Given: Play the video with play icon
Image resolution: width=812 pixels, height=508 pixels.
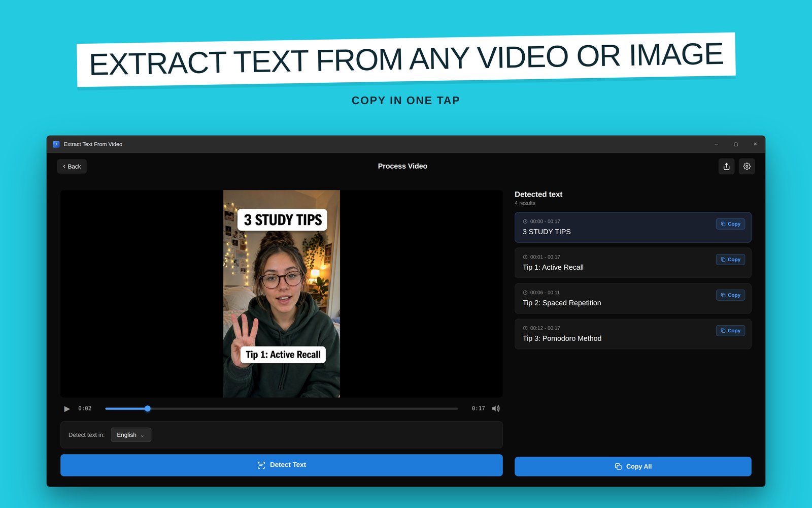Looking at the screenshot, I should (67, 408).
